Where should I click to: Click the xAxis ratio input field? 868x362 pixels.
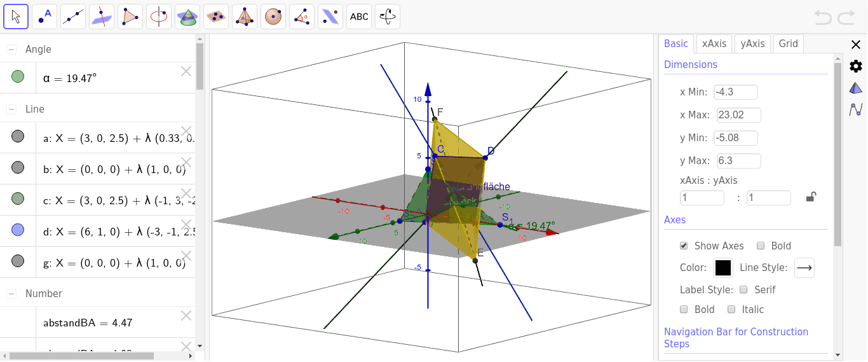[x=702, y=198]
